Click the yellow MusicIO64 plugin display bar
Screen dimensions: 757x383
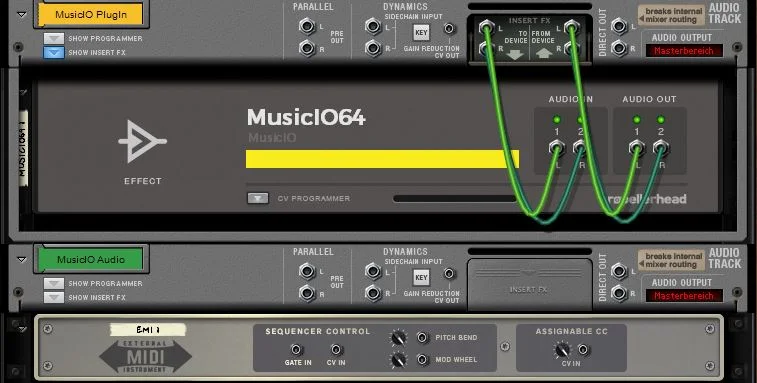[382, 159]
